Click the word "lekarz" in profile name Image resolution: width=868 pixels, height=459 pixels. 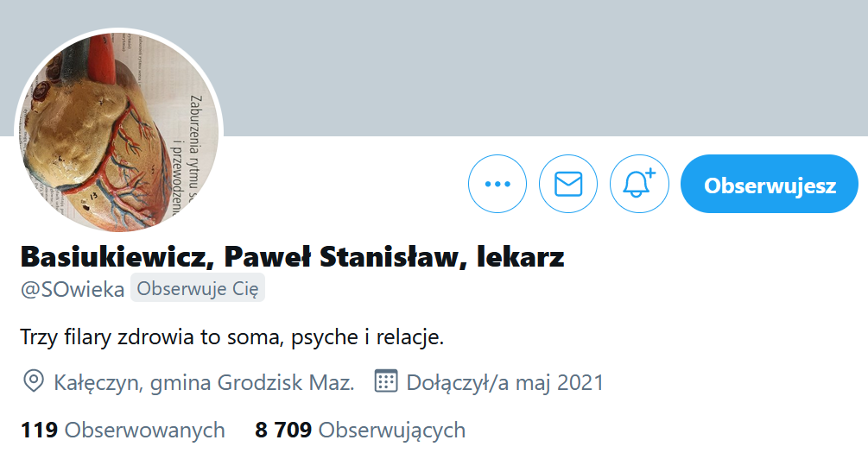click(x=520, y=256)
